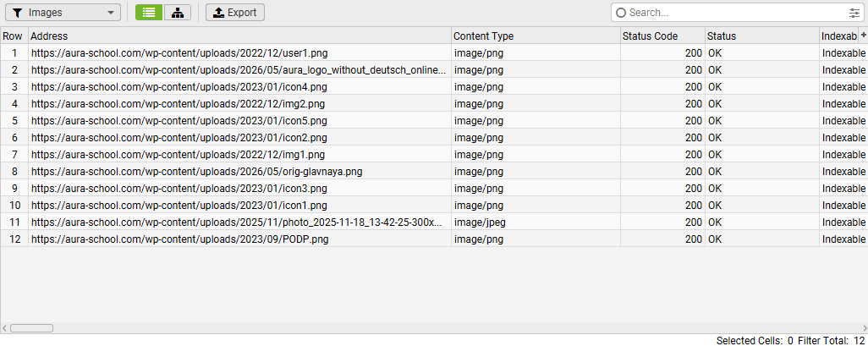
Task: Click the horizontal scrollbar right arrow
Action: (863, 328)
